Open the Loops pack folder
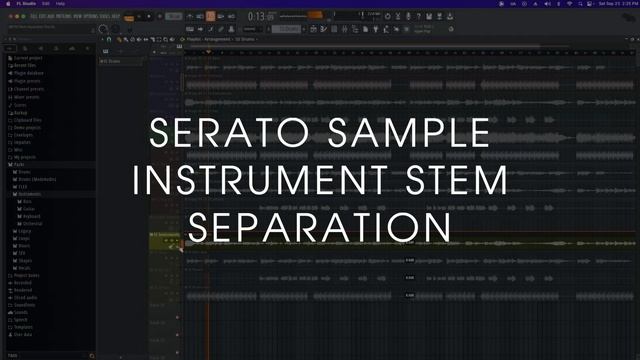 24,238
